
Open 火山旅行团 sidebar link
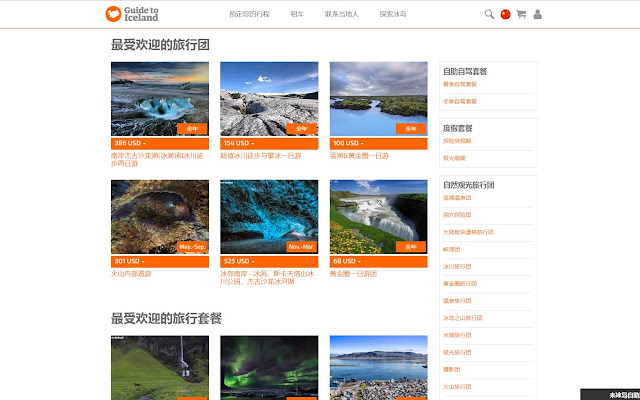tap(457, 387)
